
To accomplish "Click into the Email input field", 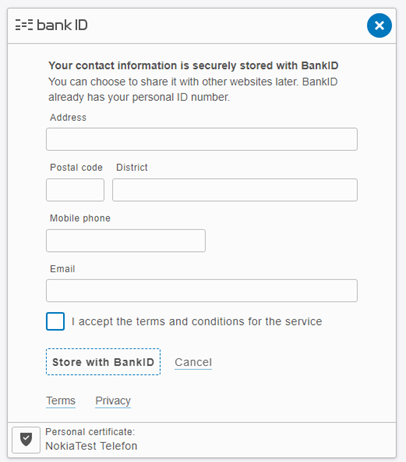I will pos(202,291).
